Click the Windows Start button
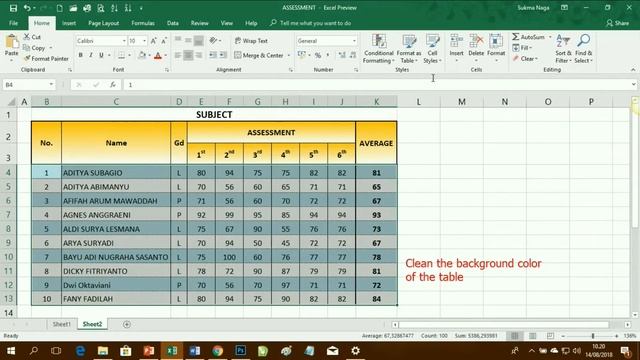Screen dimensions: 640x360 [x=11, y=351]
